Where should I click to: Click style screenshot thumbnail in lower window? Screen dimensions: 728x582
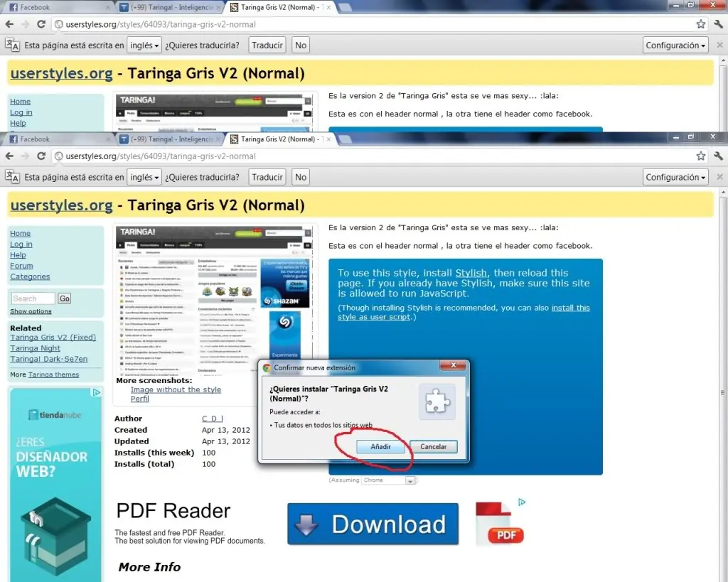click(x=214, y=300)
